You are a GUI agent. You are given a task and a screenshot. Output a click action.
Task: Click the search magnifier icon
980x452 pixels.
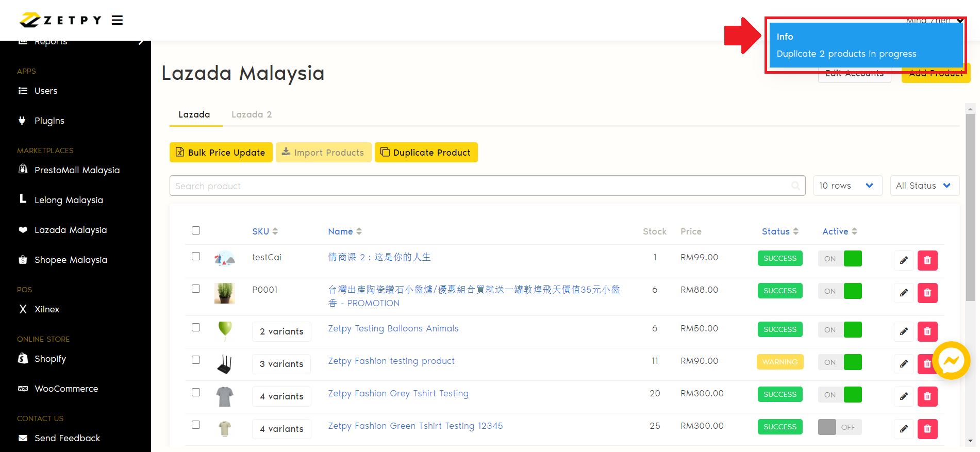point(795,186)
